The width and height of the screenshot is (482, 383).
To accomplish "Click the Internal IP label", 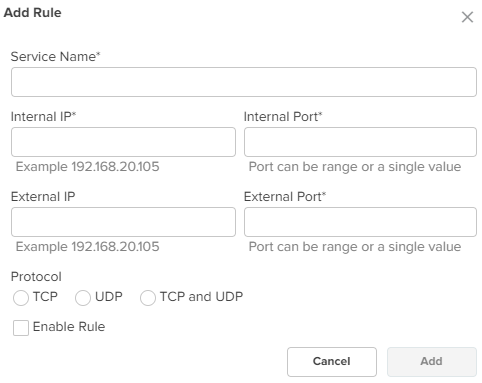I will point(43,117).
